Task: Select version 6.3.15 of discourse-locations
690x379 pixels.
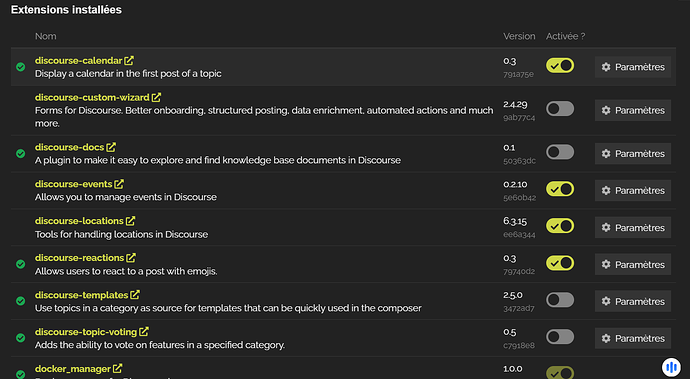Action: 515,221
